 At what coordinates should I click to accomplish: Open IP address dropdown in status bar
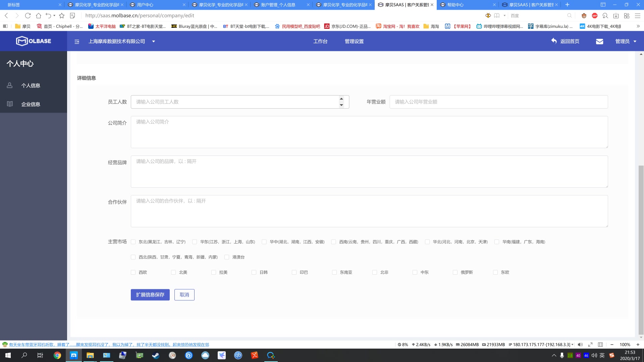572,345
